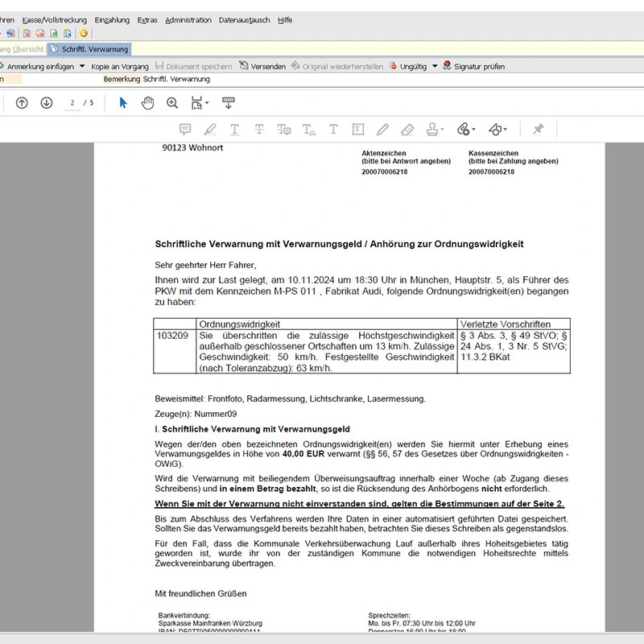
Task: Select the highlighter pen tool
Action: pos(210,129)
